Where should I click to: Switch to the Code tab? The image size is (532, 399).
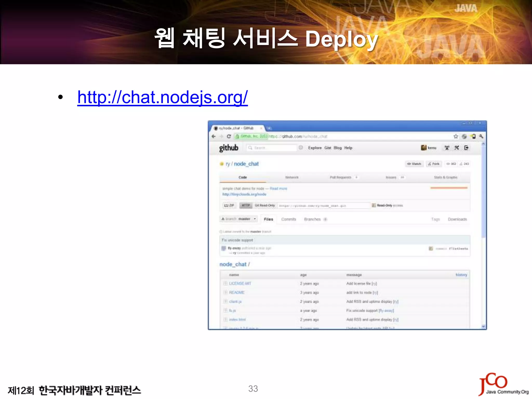click(243, 177)
